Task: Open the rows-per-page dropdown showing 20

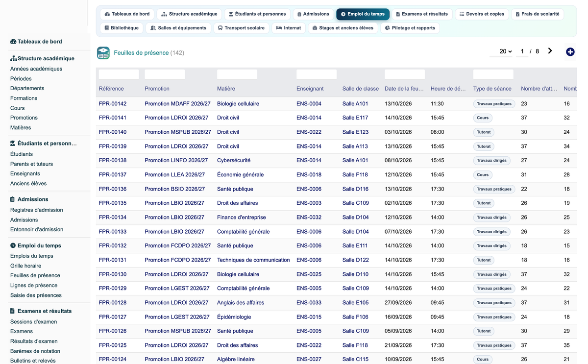Action: click(506, 51)
